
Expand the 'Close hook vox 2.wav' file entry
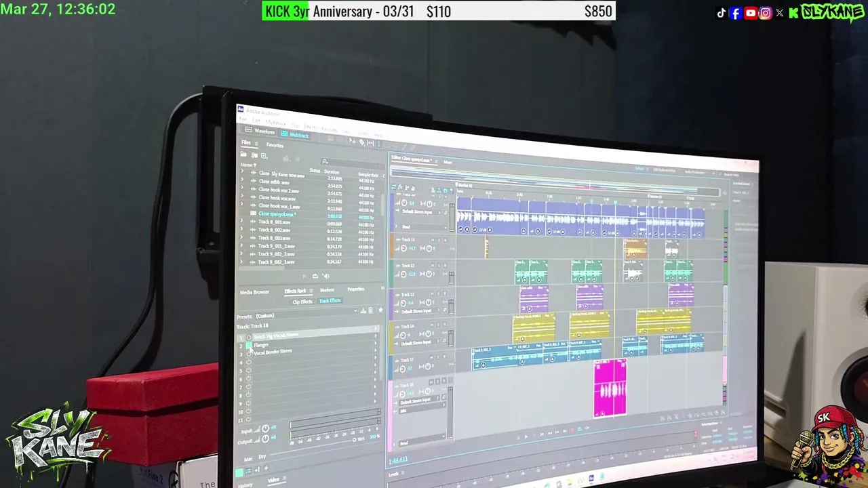[242, 188]
